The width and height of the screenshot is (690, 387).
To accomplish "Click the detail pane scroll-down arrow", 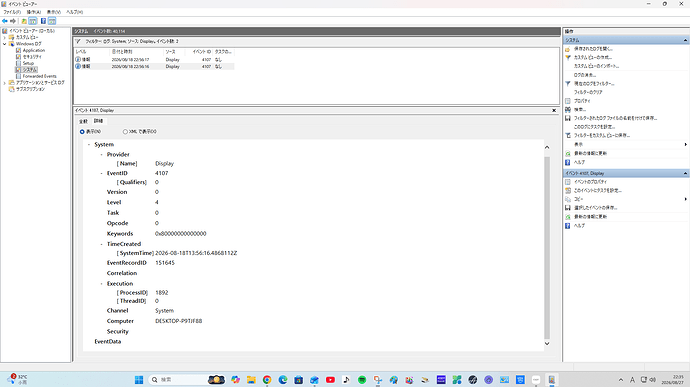I will [547, 344].
